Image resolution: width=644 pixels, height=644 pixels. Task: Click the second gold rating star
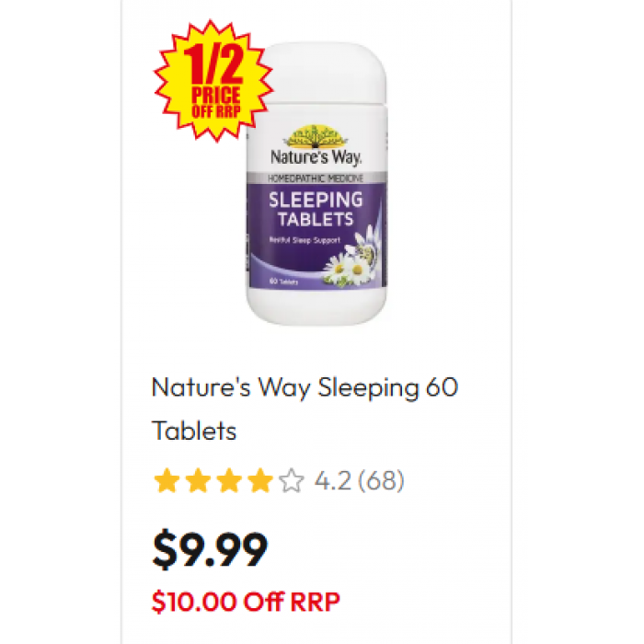[198, 480]
